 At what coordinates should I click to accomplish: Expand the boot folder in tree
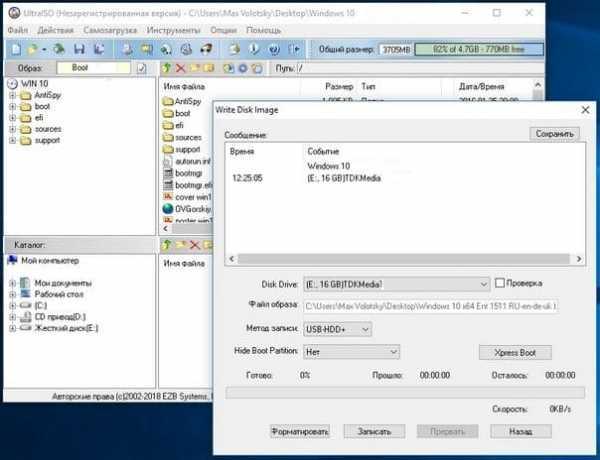(13, 106)
